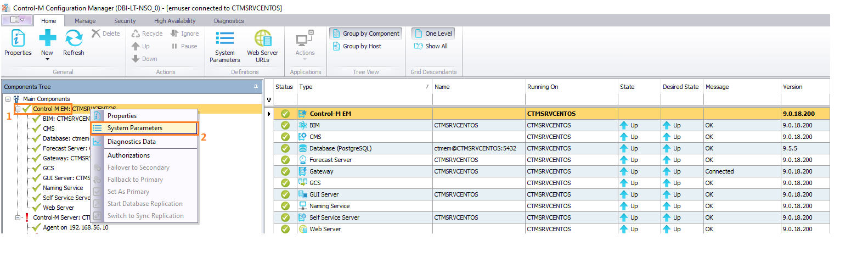The image size is (868, 257).
Task: Enable Group by Component view
Action: [366, 33]
